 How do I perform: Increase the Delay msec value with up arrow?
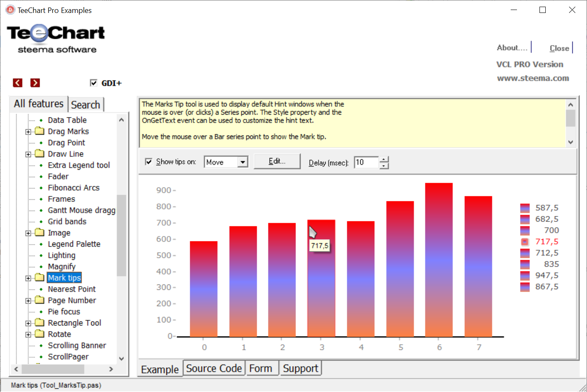pyautogui.click(x=384, y=159)
